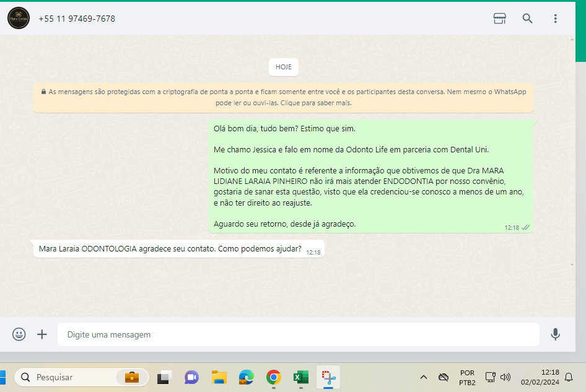The height and width of the screenshot is (392, 586).
Task: Open the business catalog storefront icon
Action: pyautogui.click(x=500, y=19)
